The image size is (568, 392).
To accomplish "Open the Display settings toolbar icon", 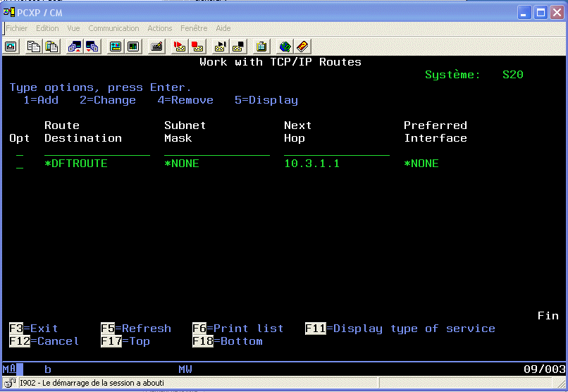I will tap(116, 47).
